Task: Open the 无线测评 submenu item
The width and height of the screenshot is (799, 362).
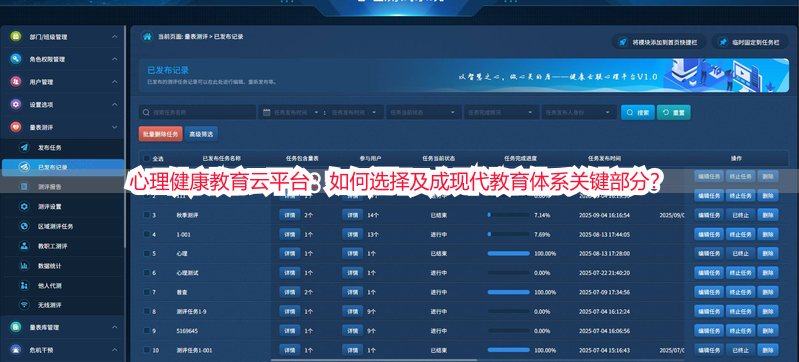Action: [x=63, y=305]
